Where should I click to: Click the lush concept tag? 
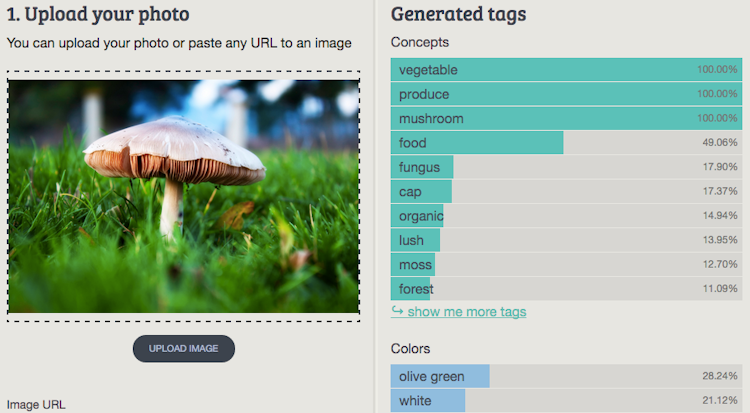click(x=566, y=240)
